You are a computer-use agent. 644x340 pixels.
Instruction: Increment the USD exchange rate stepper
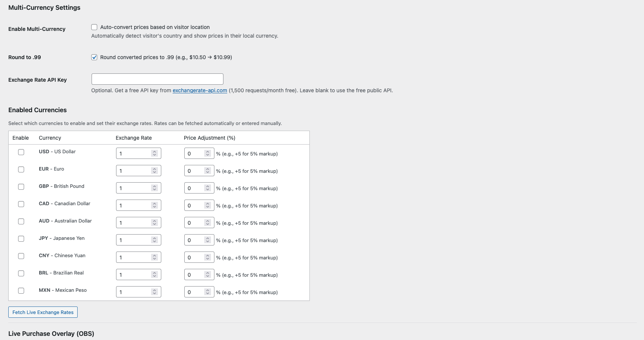click(154, 151)
